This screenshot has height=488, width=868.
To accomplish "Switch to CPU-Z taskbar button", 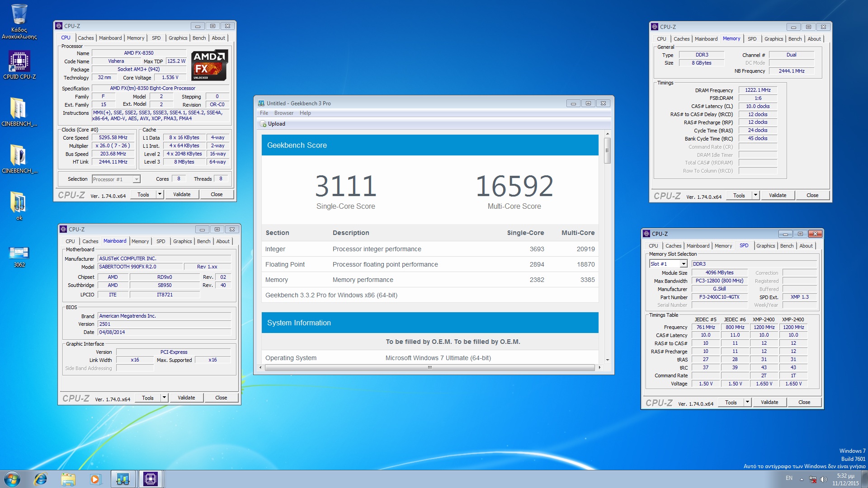I will [x=151, y=479].
